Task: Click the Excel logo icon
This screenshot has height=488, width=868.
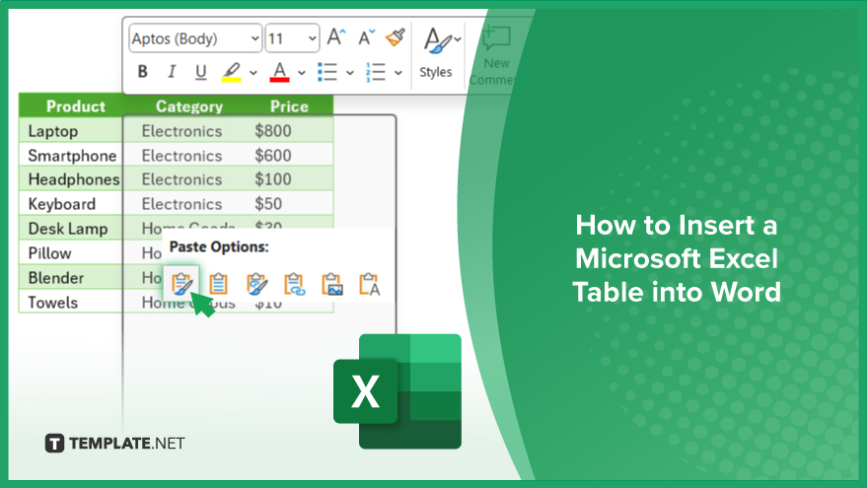Action: click(398, 391)
